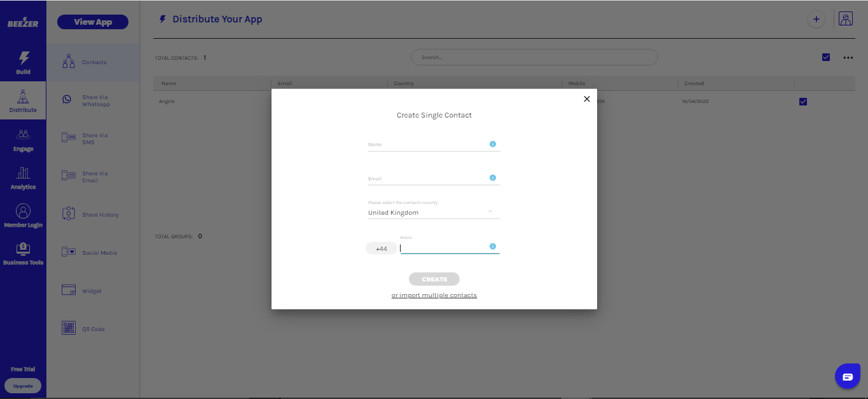
Task: Toggle the checkbox for Angela's row
Action: coord(803,102)
